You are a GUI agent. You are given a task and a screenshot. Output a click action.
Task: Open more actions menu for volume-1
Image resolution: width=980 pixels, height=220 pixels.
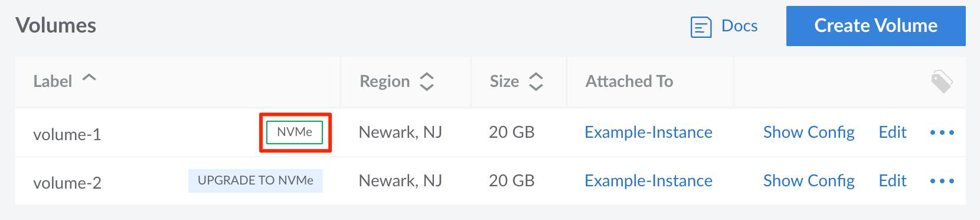(942, 132)
